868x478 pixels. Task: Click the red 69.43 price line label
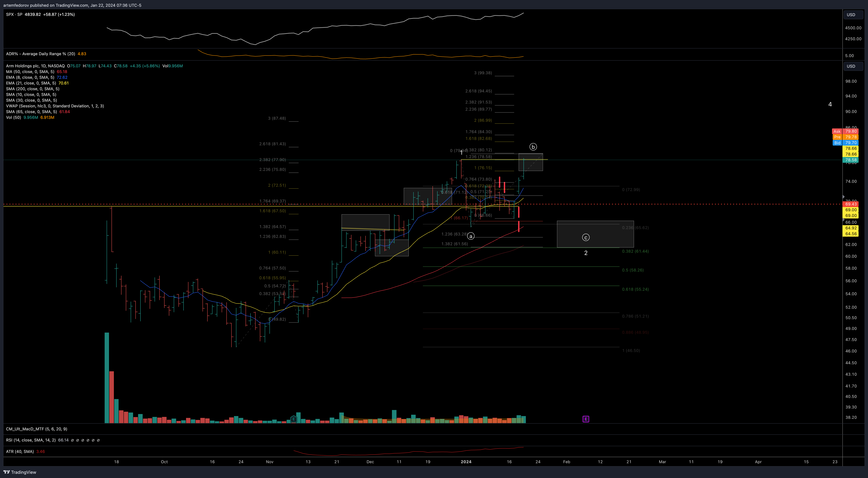pyautogui.click(x=851, y=204)
